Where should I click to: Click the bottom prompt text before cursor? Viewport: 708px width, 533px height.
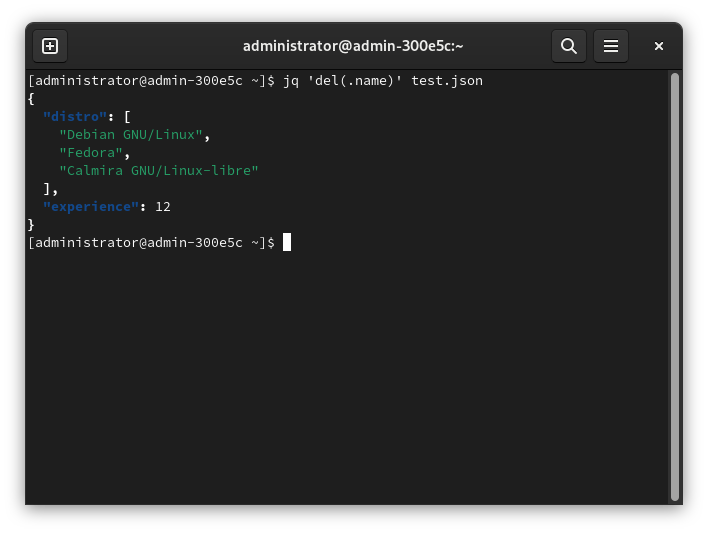click(x=150, y=242)
